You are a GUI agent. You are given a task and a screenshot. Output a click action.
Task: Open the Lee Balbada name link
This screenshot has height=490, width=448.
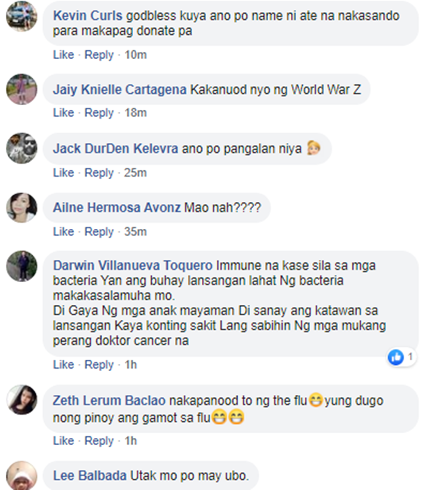90,476
